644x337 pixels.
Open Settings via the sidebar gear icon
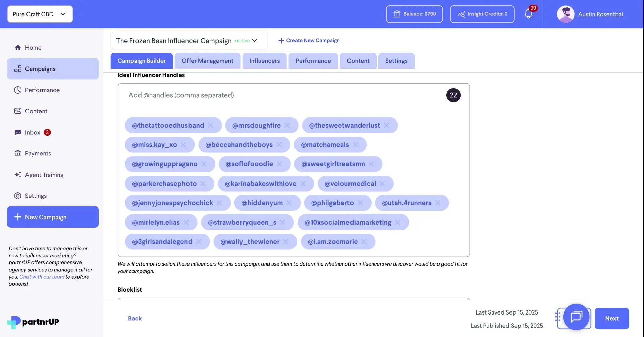(18, 196)
